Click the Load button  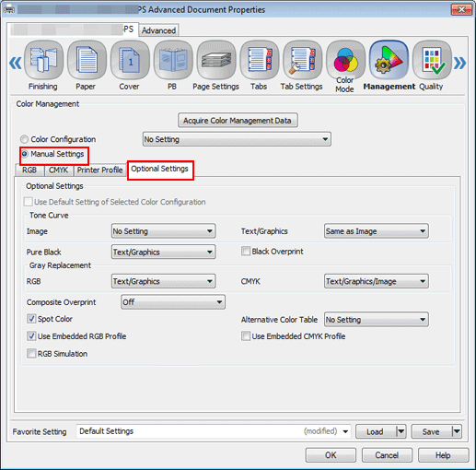tap(375, 431)
